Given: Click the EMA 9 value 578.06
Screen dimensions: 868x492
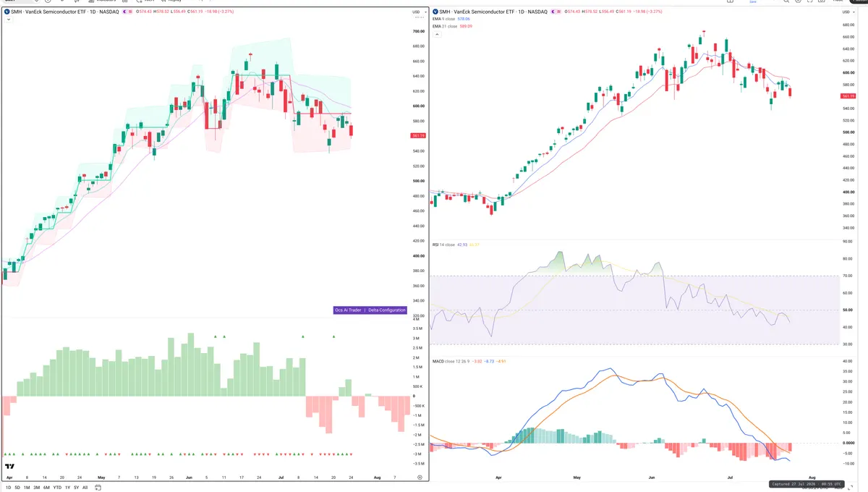Looking at the screenshot, I should pyautogui.click(x=464, y=19).
